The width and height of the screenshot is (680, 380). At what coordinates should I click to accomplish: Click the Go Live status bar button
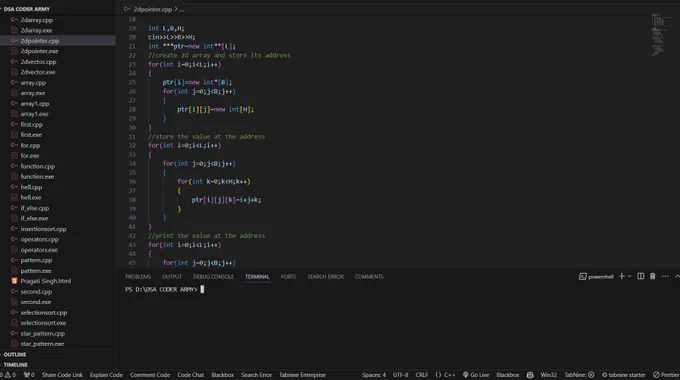coord(476,375)
